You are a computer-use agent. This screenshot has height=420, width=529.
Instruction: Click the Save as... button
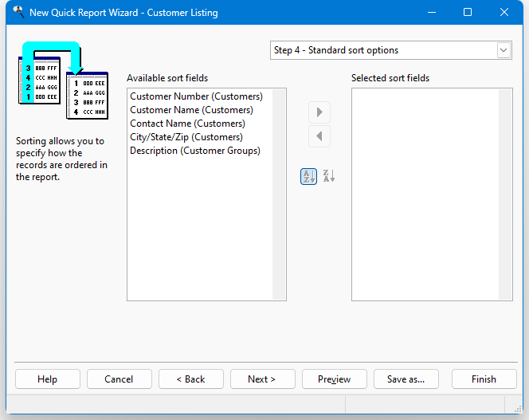(406, 379)
